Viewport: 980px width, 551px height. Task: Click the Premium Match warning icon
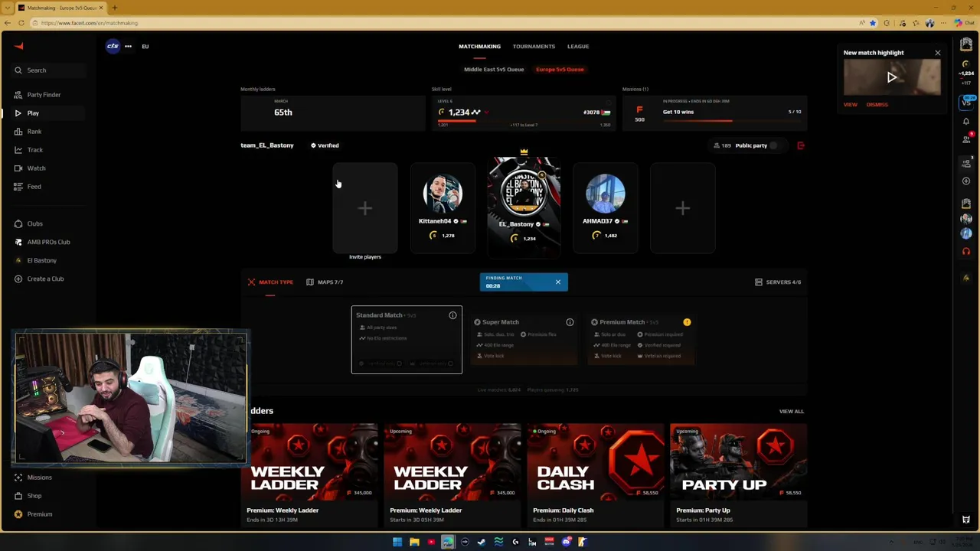(x=687, y=322)
